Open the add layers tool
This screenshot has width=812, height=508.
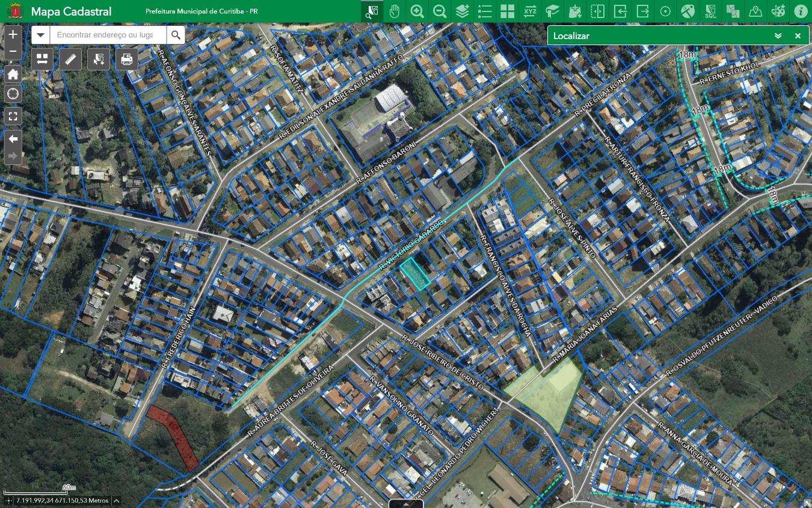(x=462, y=11)
